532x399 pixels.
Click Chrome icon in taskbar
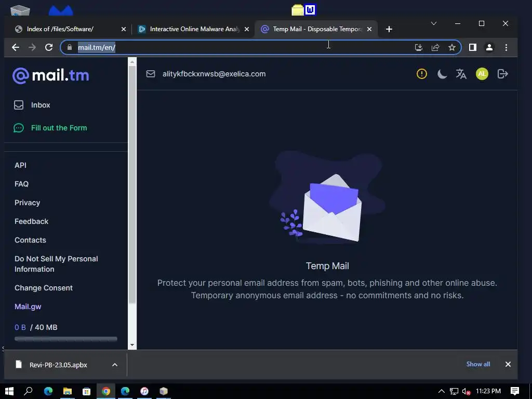tap(106, 391)
